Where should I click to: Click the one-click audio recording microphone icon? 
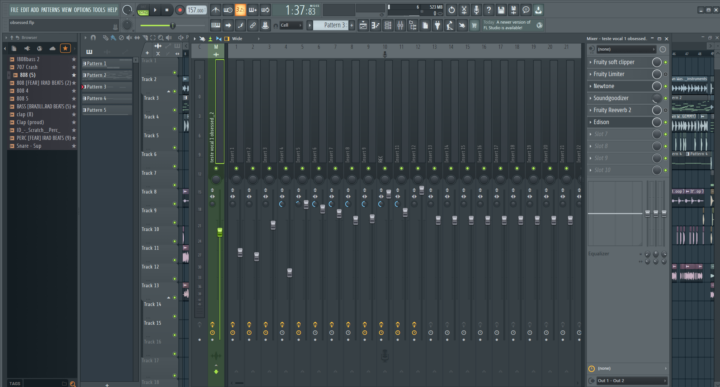[476, 10]
